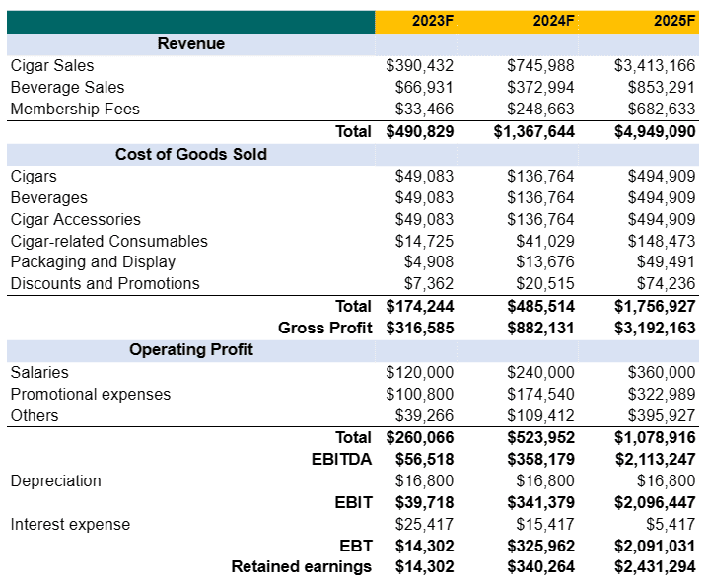This screenshot has height=588, width=706.
Task: Select the Beverage Sales 2024F value $372,994
Action: coord(540,87)
